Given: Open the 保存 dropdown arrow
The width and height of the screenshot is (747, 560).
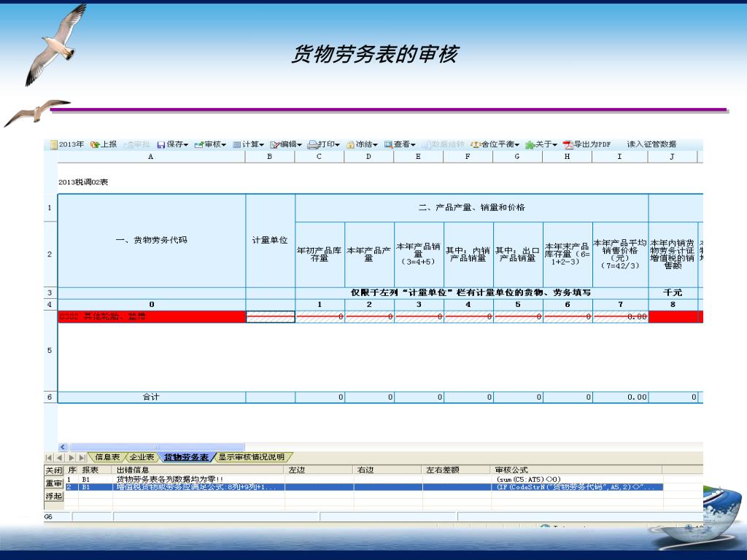Looking at the screenshot, I should tap(186, 145).
